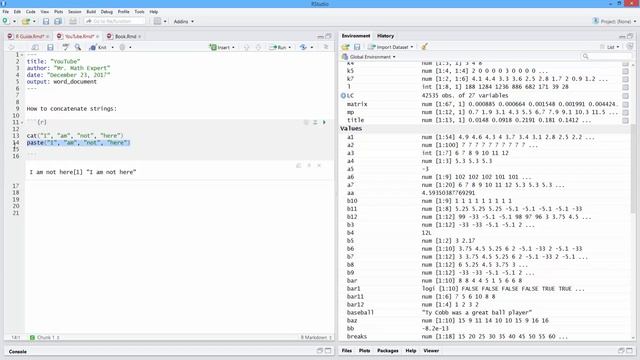Open the document settings gear icon

tap(122, 47)
